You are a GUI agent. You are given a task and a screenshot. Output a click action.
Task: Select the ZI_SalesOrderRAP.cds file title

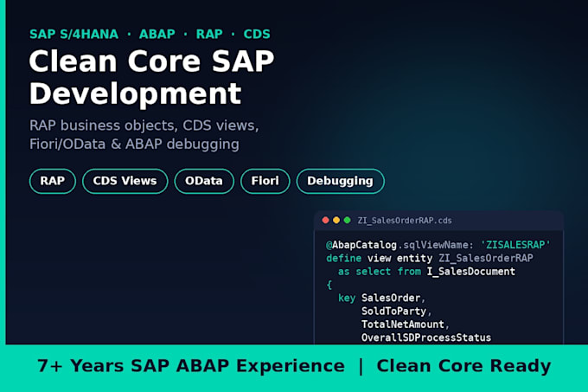(x=405, y=221)
